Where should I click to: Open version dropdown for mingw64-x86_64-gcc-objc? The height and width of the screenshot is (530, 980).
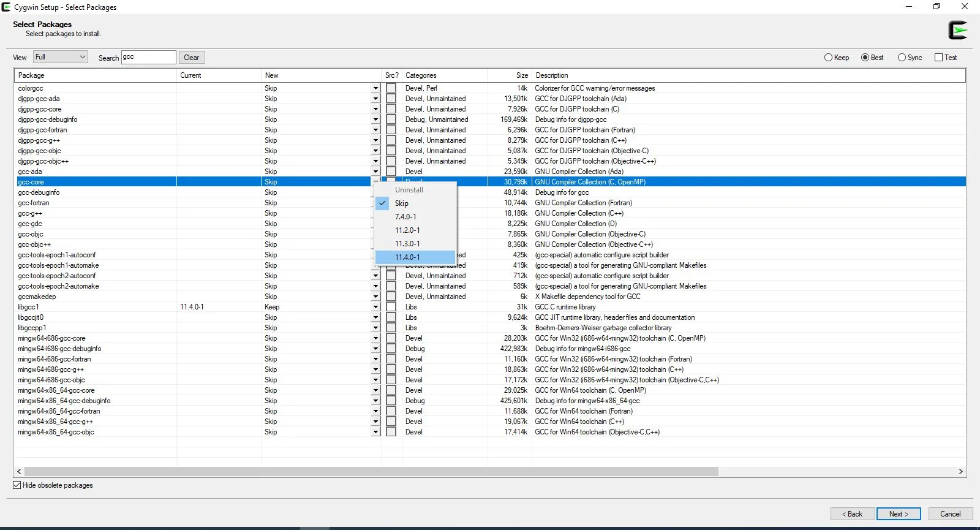coord(375,432)
